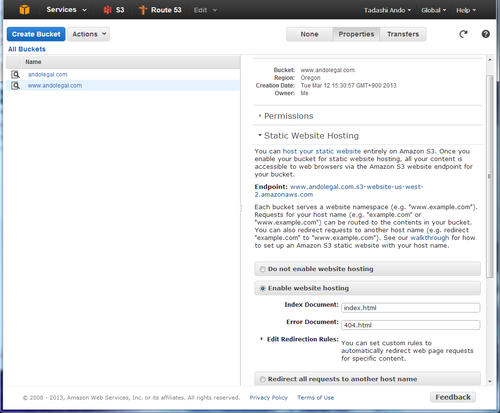Click the Create Bucket button
Screen dimensions: 500x413
tap(36, 34)
